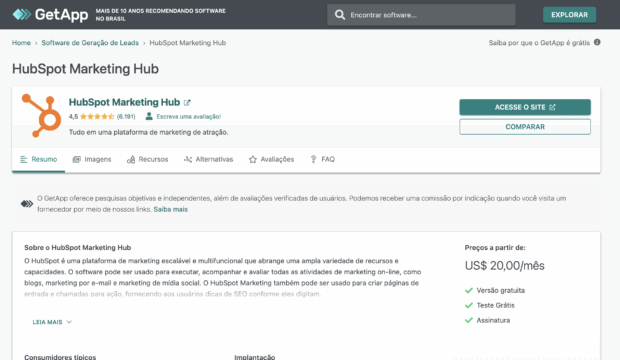Click the Imagens tab gallery icon
Image resolution: width=620 pixels, height=360 pixels.
point(76,159)
